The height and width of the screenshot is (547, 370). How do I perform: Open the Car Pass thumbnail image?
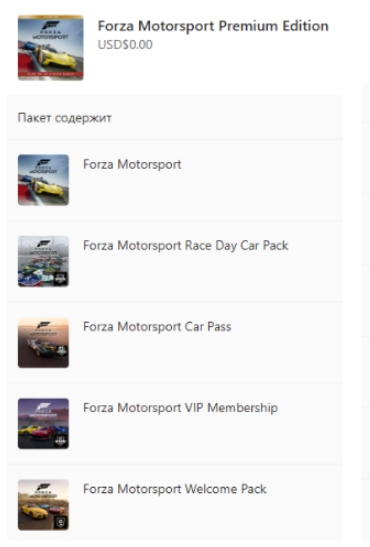tap(43, 343)
